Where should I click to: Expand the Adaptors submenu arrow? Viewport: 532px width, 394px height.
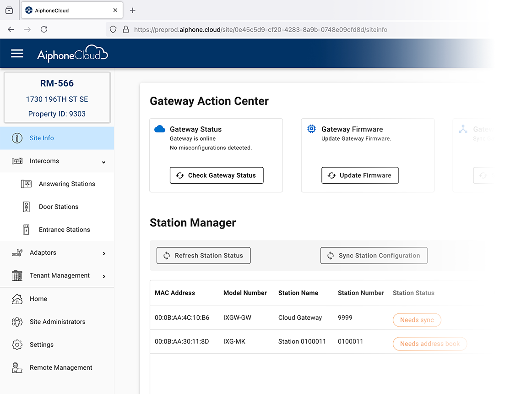[x=104, y=253]
